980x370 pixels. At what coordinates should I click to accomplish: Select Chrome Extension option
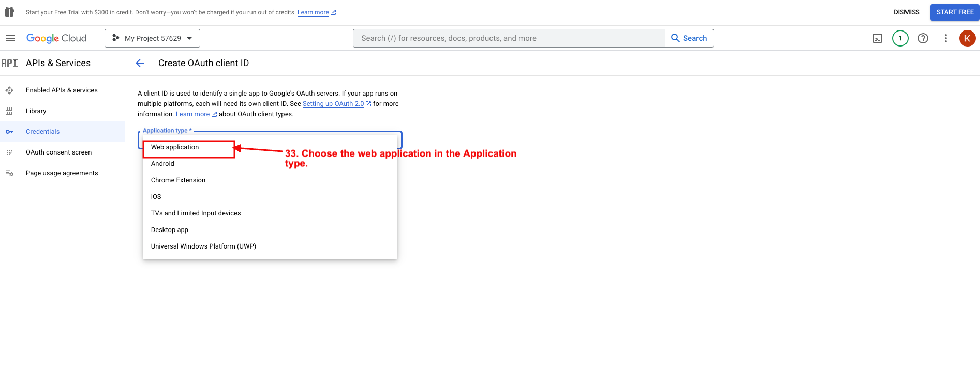(270, 180)
